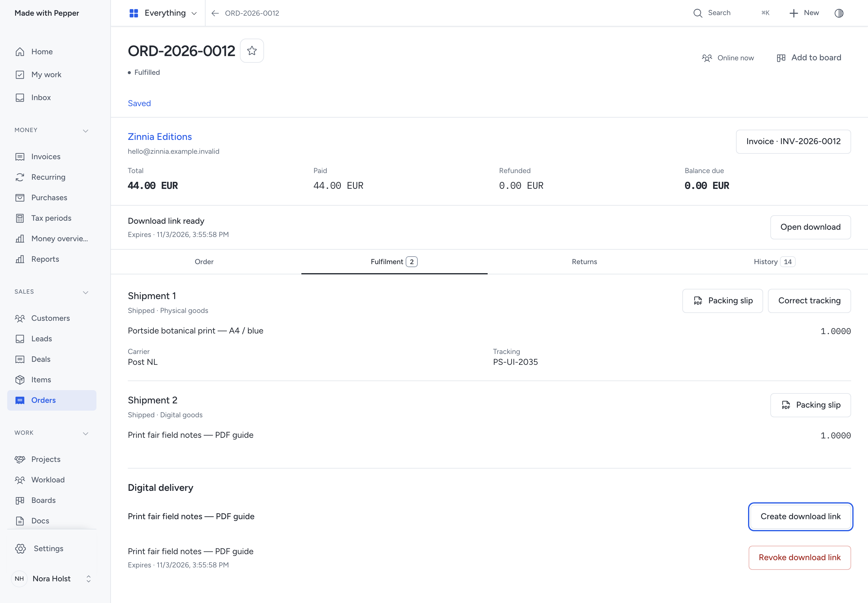The image size is (868, 603).
Task: Click the Search field in top bar
Action: tap(732, 13)
